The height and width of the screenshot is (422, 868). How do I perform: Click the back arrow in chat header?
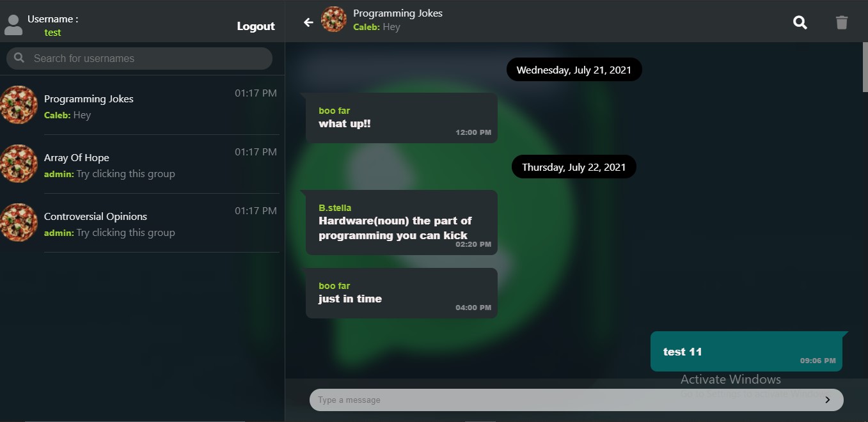coord(308,22)
